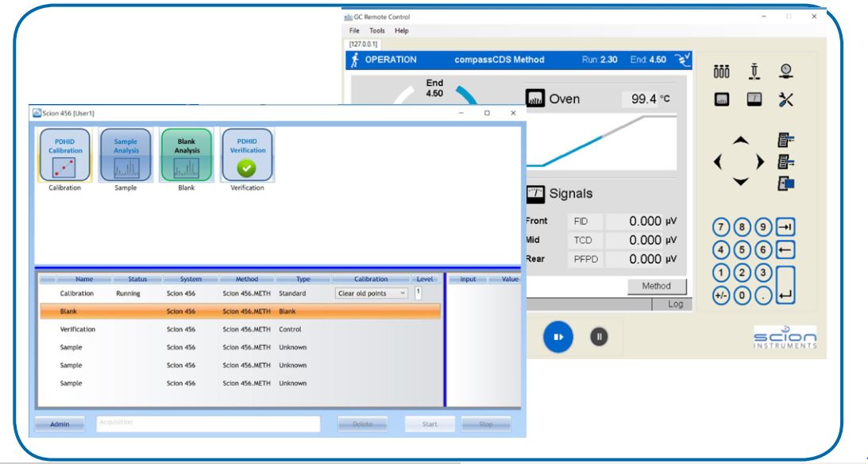Screen dimensions: 868x464
Task: Click the Delete button
Action: tap(363, 424)
